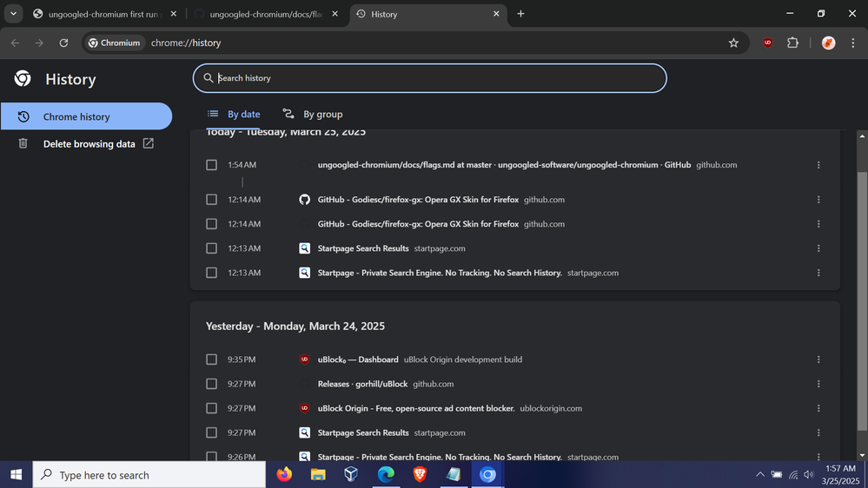
Task: Click the Chromium site info chip
Action: (115, 43)
